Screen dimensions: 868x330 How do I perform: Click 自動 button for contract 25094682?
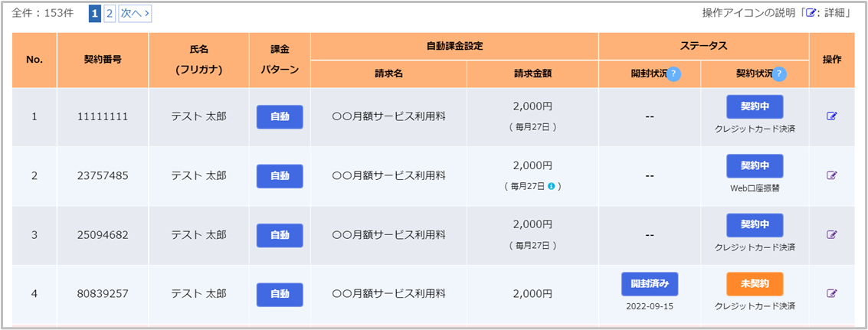280,234
